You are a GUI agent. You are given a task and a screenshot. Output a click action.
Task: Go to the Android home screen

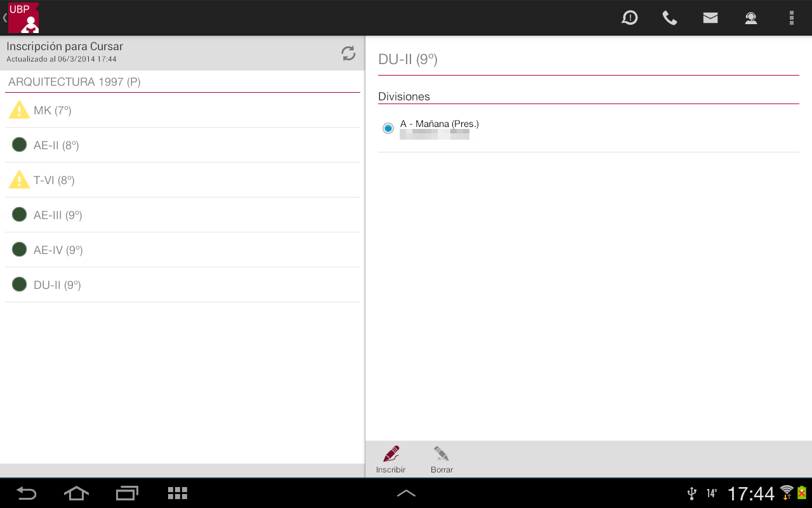(x=76, y=493)
